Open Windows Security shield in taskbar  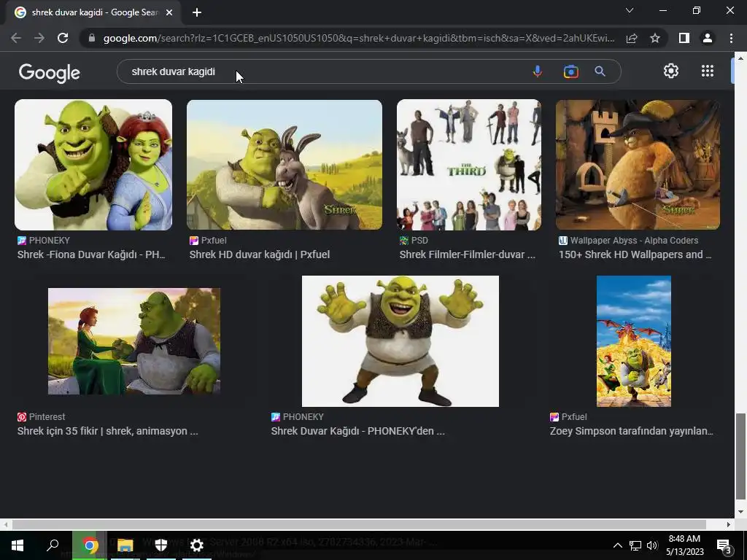tap(161, 545)
